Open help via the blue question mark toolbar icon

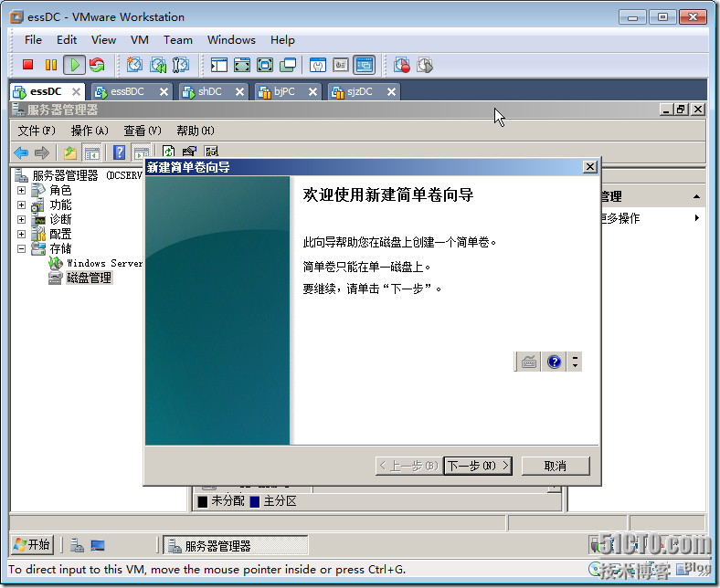120,152
